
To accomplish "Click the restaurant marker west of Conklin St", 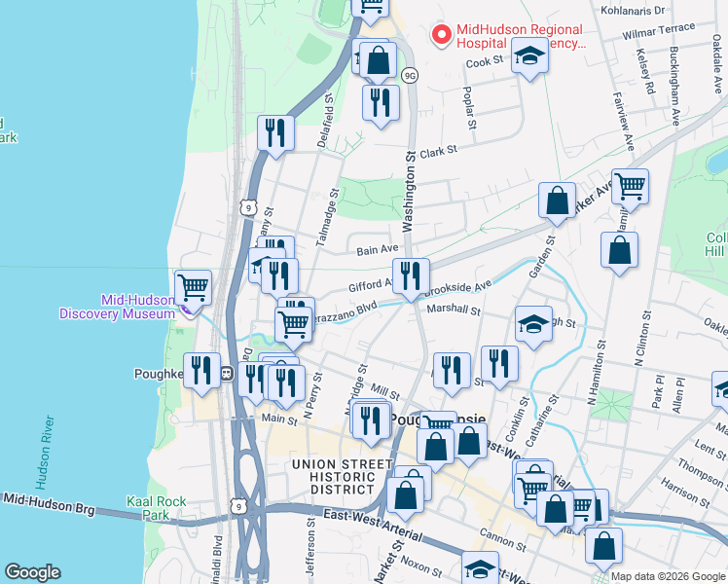I will pyautogui.click(x=499, y=367).
